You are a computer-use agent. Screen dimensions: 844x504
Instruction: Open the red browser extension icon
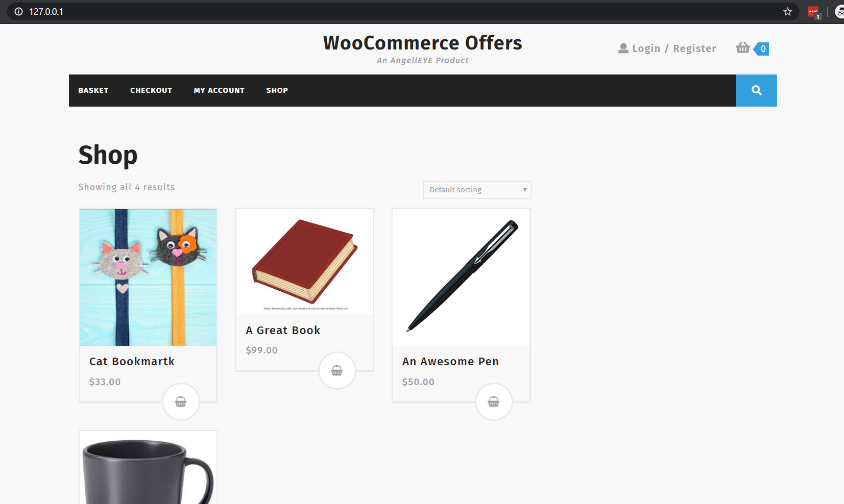[x=813, y=12]
